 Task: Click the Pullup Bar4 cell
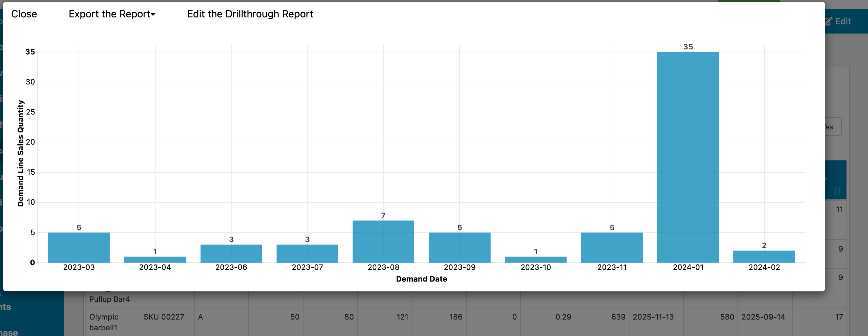[110, 298]
